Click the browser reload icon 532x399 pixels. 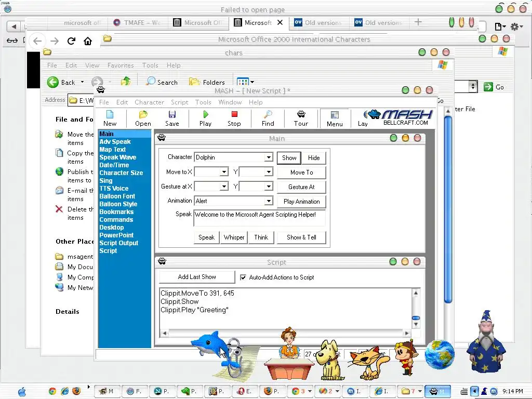tap(71, 41)
